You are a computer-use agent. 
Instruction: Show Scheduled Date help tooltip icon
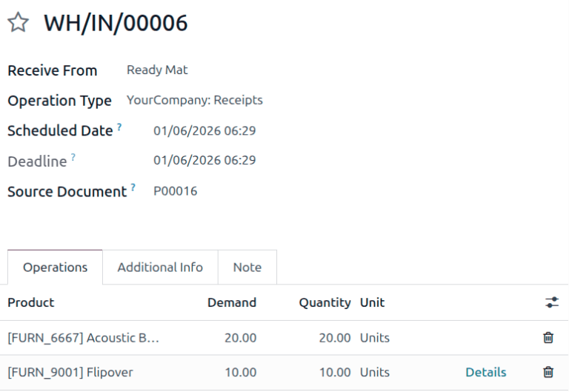pyautogui.click(x=119, y=127)
